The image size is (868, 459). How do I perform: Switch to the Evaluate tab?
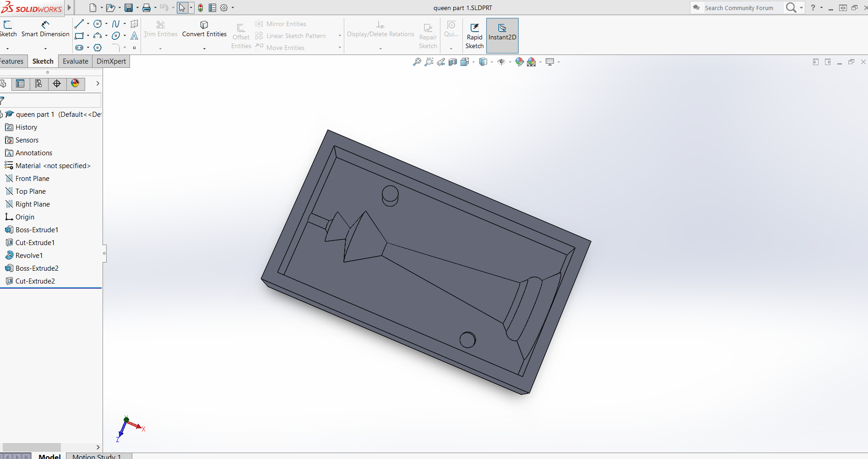point(76,61)
